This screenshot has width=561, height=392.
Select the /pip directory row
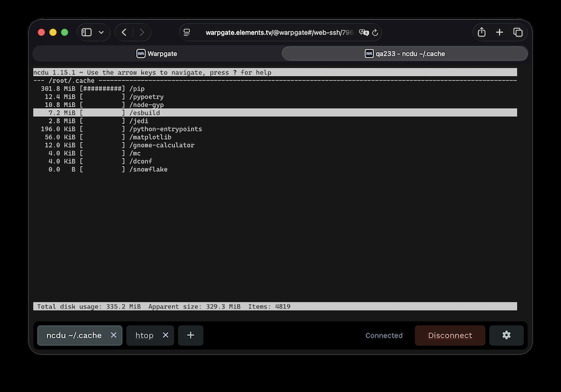click(x=275, y=89)
